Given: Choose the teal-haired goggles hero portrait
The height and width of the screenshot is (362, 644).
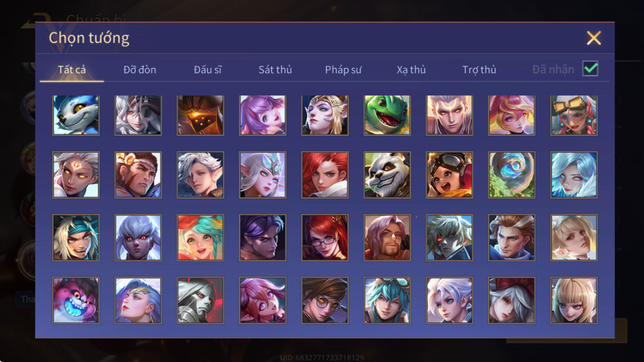Looking at the screenshot, I should click(387, 300).
